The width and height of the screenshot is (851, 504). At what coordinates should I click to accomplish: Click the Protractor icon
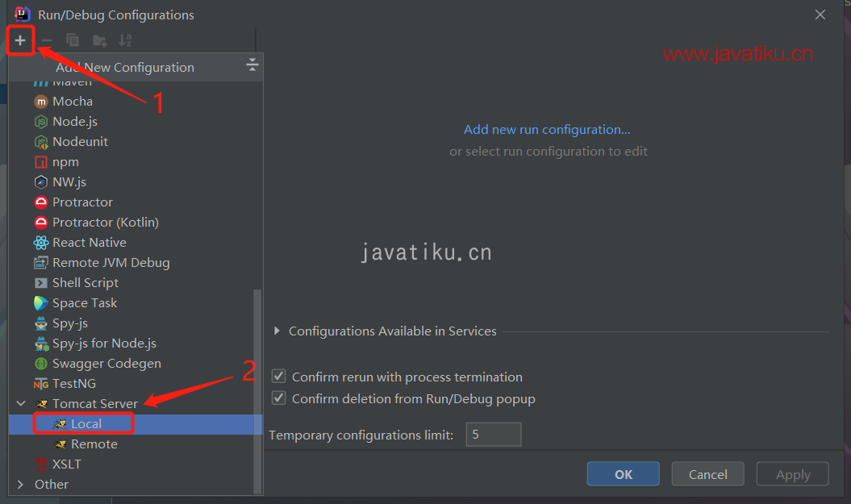[x=41, y=202]
